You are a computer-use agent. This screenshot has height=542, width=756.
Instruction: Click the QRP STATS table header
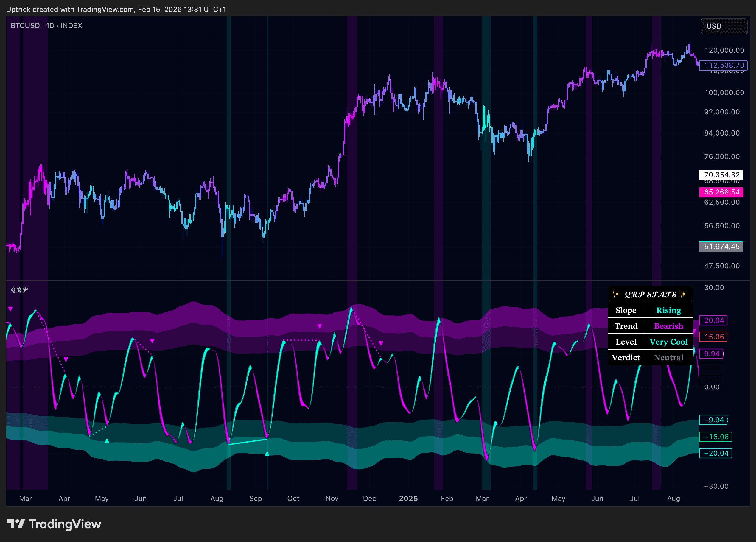coord(650,294)
